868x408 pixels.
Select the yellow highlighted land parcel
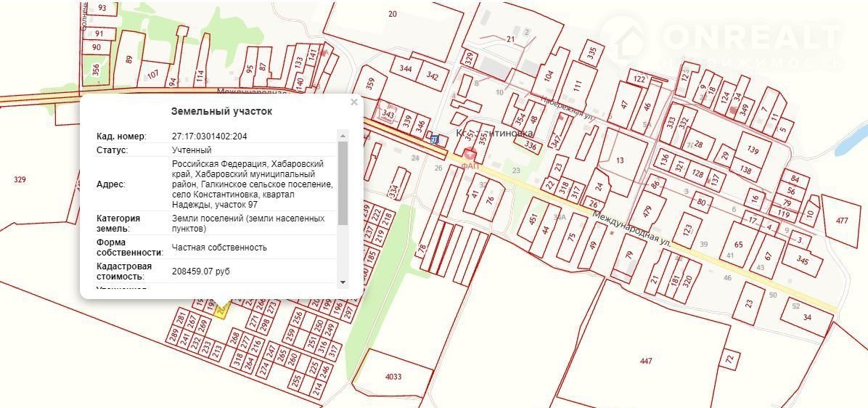click(x=221, y=308)
